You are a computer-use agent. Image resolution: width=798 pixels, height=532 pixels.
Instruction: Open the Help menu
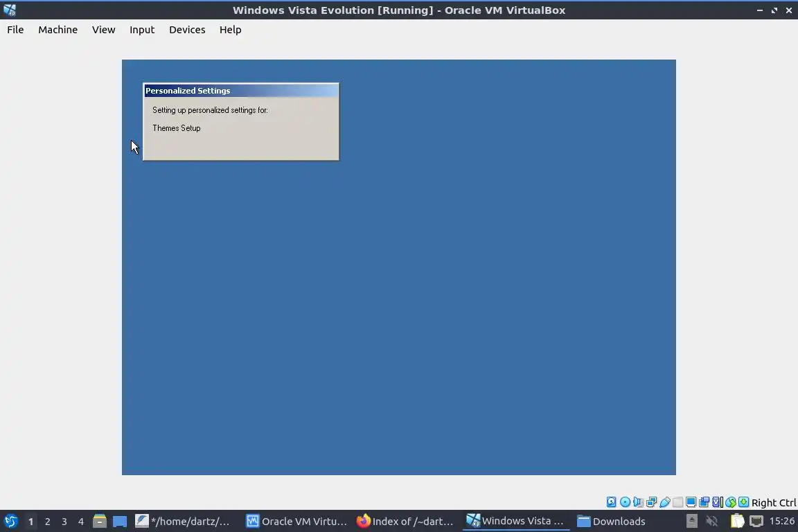tap(231, 30)
